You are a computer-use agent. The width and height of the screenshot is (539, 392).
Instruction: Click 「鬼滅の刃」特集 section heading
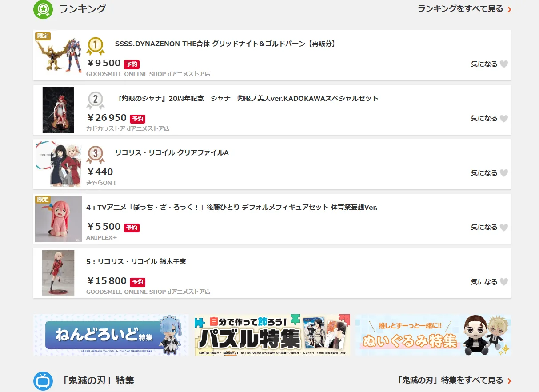[x=98, y=380]
